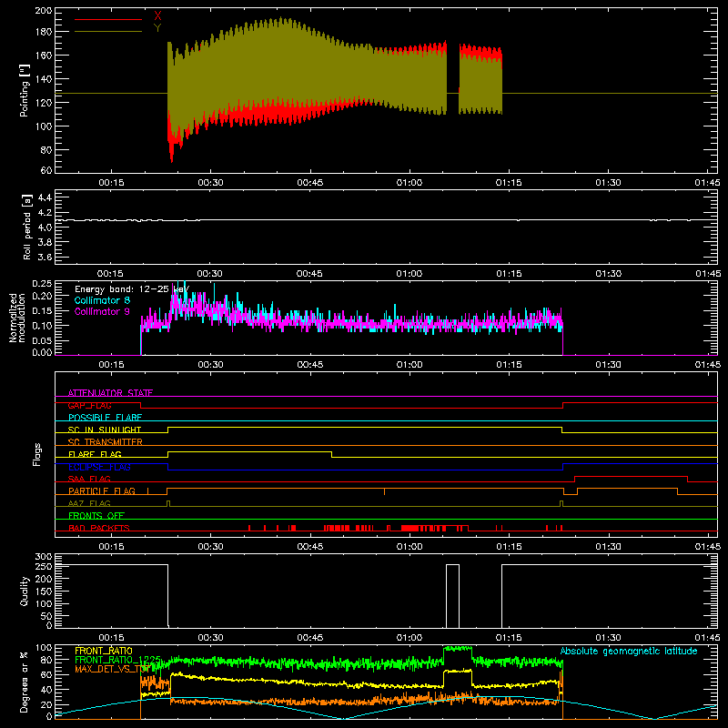Image resolution: width=728 pixels, height=728 pixels.
Task: Click the BAD_PACKETS label
Action: tap(99, 528)
